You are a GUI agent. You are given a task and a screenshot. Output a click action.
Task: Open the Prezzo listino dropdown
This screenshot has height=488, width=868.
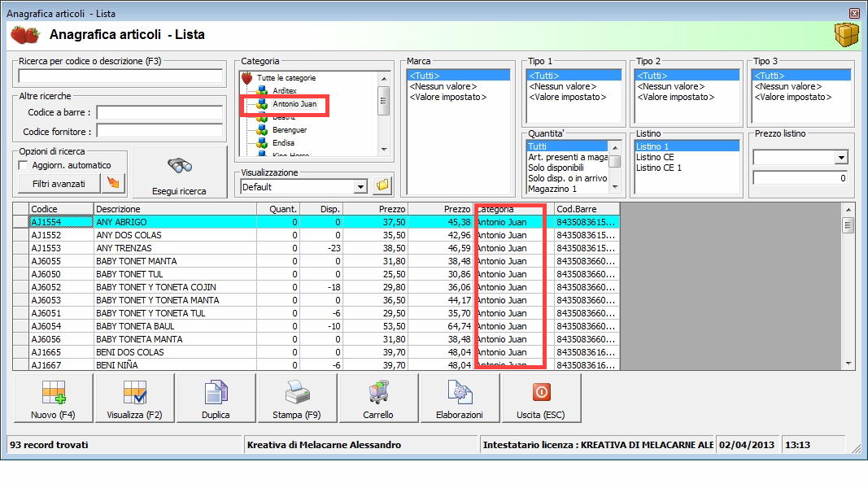(841, 158)
